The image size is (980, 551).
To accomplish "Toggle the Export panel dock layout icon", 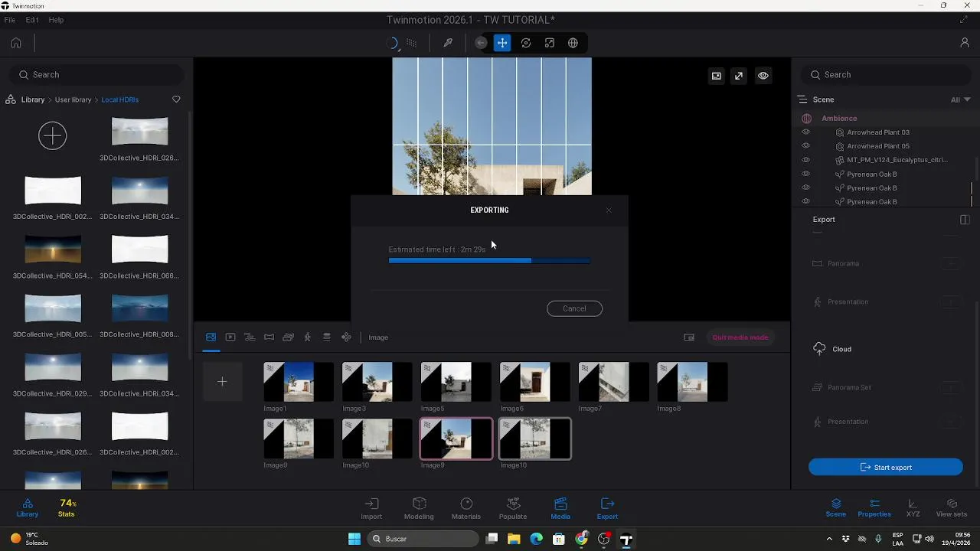I will (965, 220).
